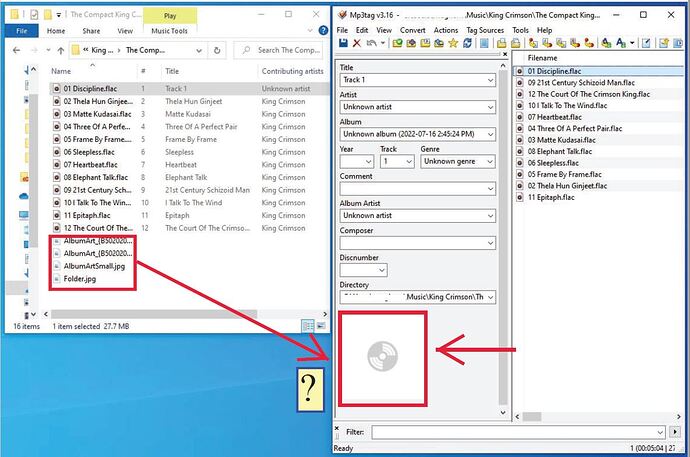Image resolution: width=690 pixels, height=457 pixels.
Task: Open the Explorer address bar history dropdown
Action: coord(199,50)
